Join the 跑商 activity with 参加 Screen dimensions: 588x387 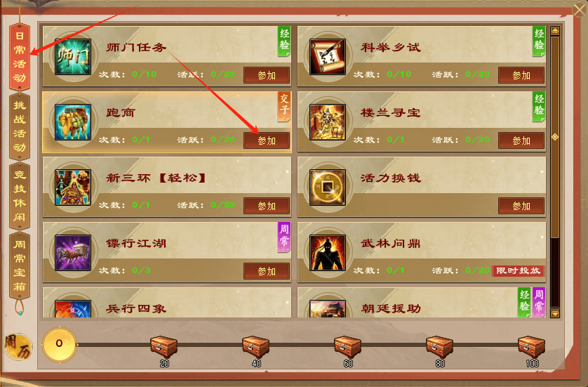click(267, 140)
